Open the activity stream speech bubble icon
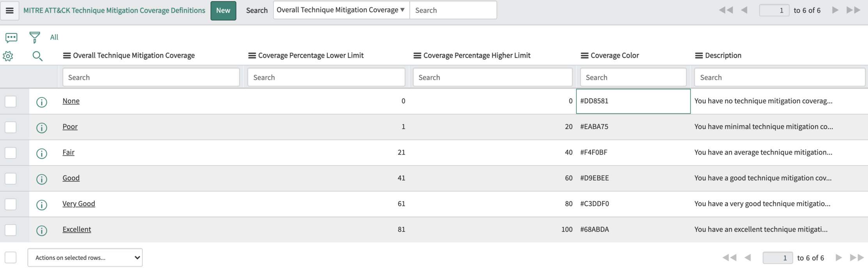Viewport: 868px width, 268px height. point(11,37)
